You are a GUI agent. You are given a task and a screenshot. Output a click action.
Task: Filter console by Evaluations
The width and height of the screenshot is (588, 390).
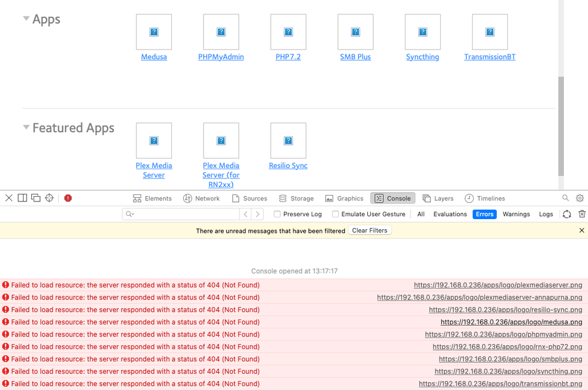coord(450,214)
